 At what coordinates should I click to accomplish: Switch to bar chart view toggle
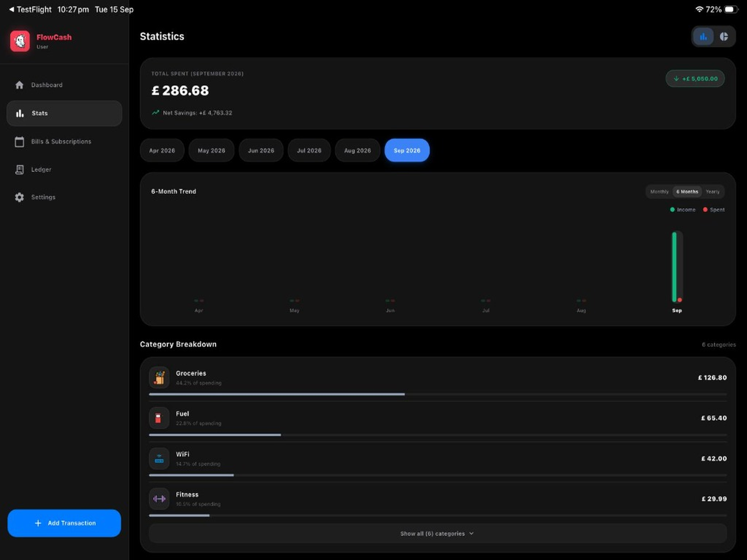point(703,36)
